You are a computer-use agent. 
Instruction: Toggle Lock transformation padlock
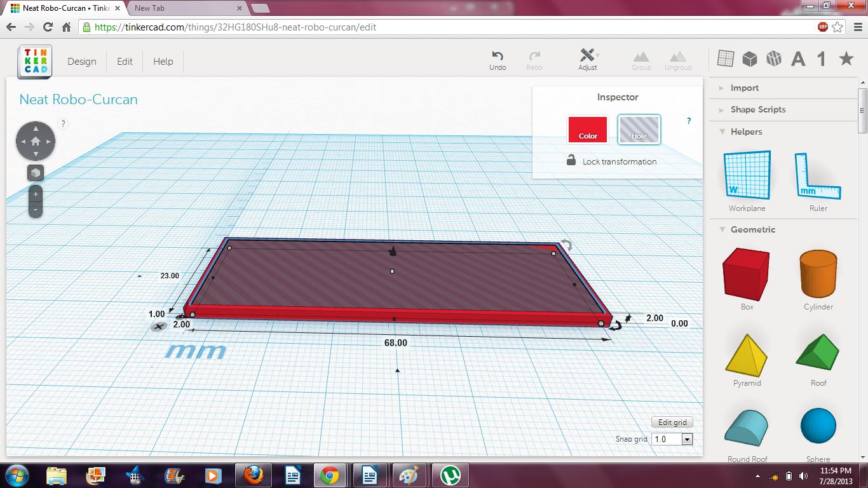(571, 160)
